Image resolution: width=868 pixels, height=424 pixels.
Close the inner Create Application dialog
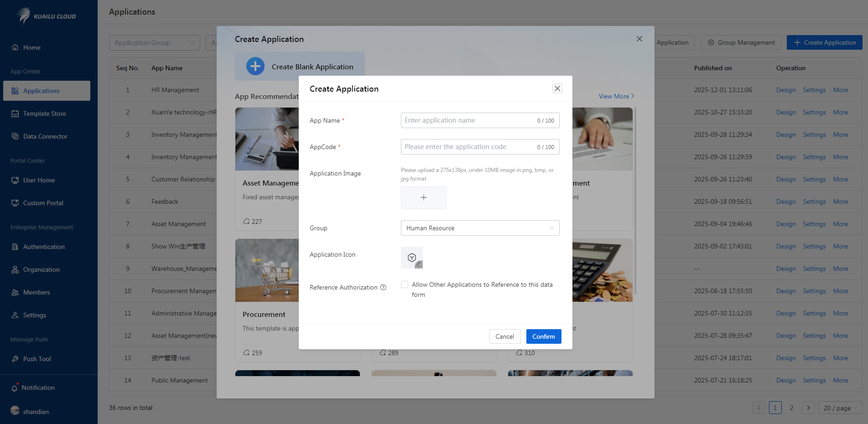point(557,88)
